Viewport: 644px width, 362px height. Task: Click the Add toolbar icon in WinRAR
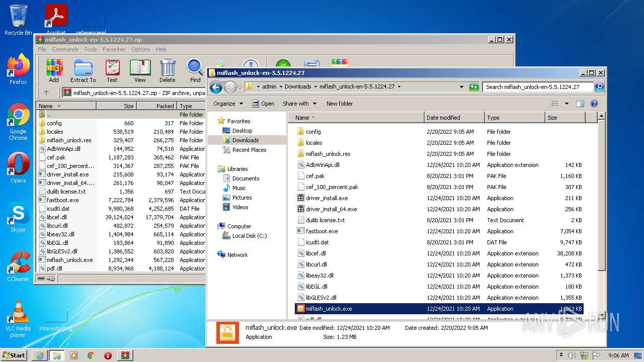54,71
